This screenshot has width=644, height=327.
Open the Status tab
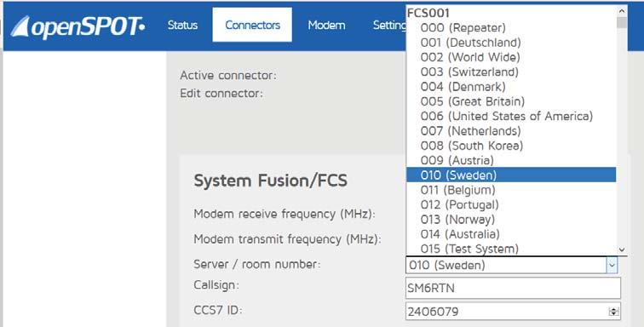click(x=182, y=25)
